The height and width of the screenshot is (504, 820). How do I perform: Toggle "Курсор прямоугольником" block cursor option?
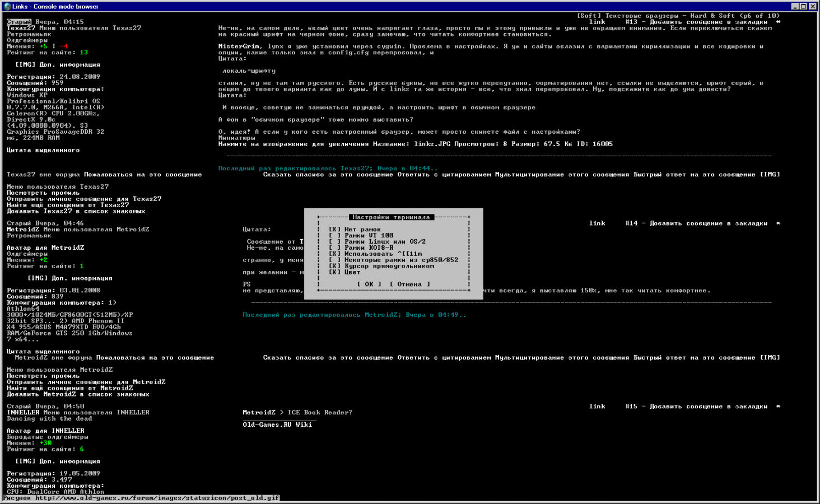[x=334, y=267]
